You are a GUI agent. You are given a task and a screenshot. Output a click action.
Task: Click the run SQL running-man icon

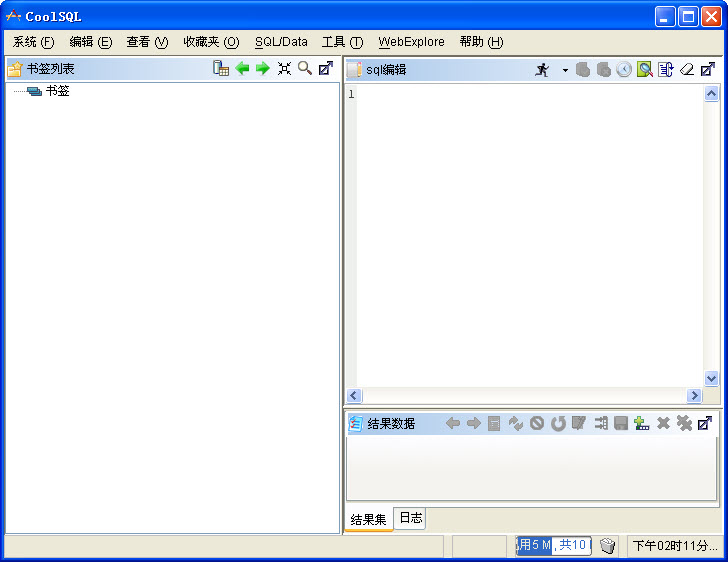[x=542, y=69]
